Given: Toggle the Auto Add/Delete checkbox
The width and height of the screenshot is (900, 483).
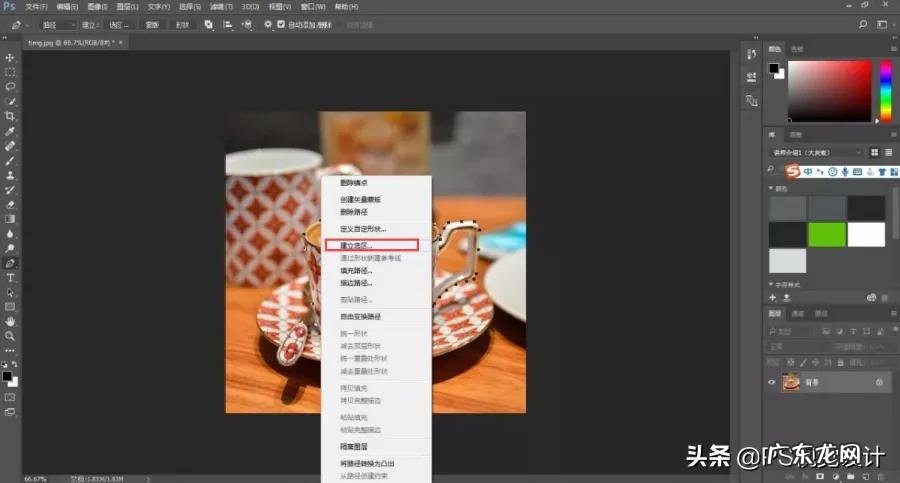Looking at the screenshot, I should (281, 25).
